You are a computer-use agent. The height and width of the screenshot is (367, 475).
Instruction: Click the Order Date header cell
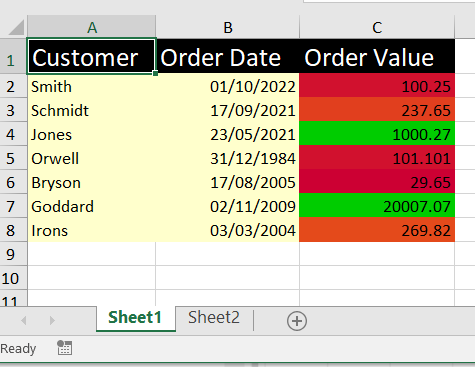[x=228, y=56]
